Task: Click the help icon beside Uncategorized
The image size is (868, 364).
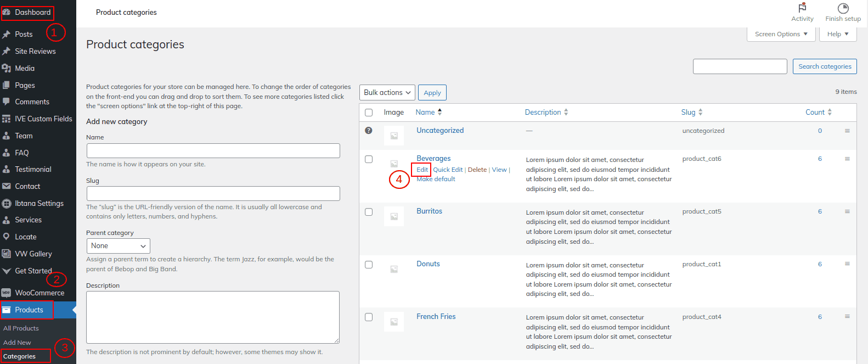Action: point(369,131)
